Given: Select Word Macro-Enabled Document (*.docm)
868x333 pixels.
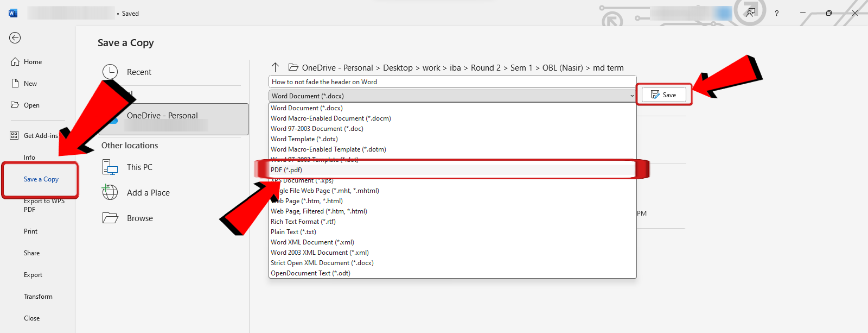Looking at the screenshot, I should [x=452, y=118].
